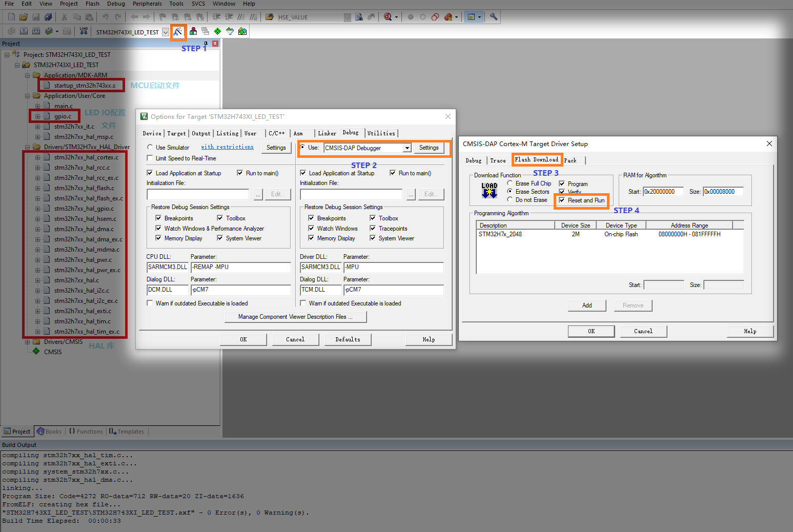Select the STM32H7x_2048 algorithm row
The width and height of the screenshot is (793, 532).
point(609,234)
